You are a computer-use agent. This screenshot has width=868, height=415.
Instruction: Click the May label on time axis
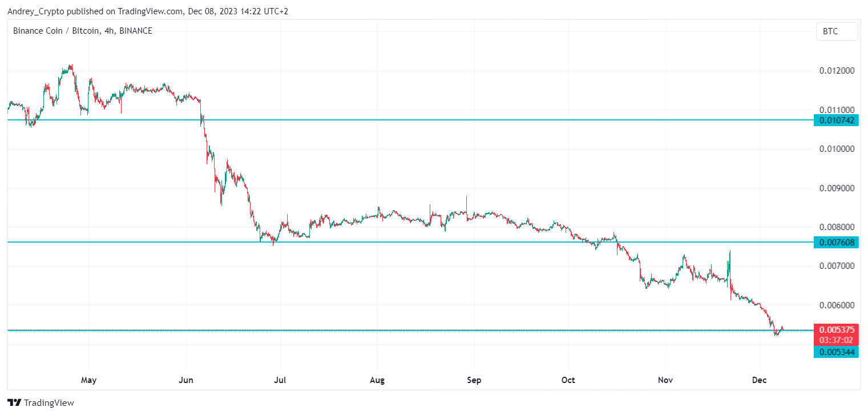89,380
